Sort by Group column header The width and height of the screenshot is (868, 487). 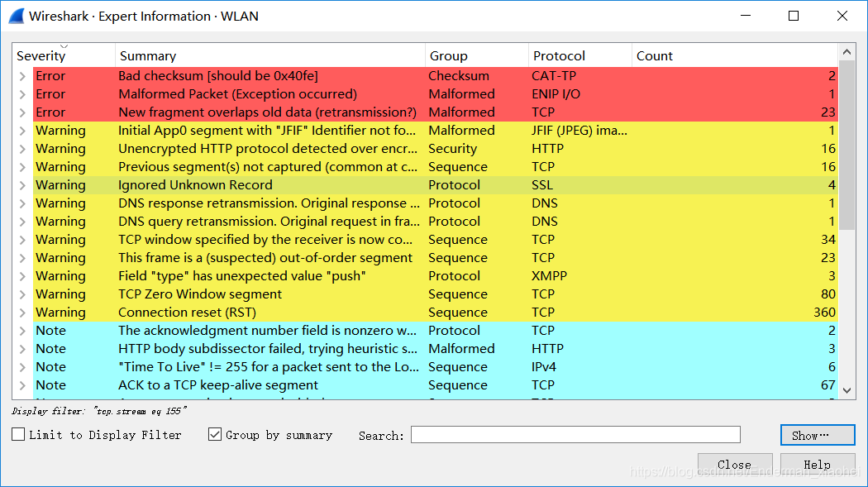pyautogui.click(x=477, y=55)
